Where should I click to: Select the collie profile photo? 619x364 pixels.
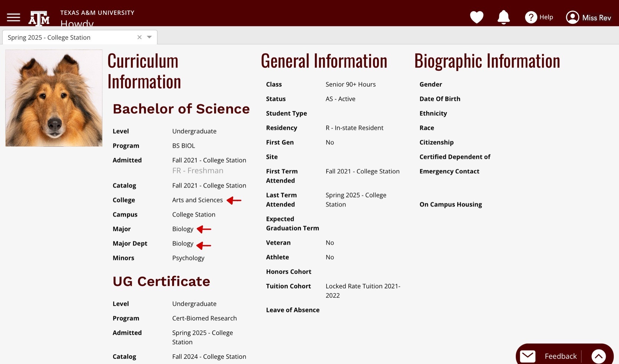point(54,98)
